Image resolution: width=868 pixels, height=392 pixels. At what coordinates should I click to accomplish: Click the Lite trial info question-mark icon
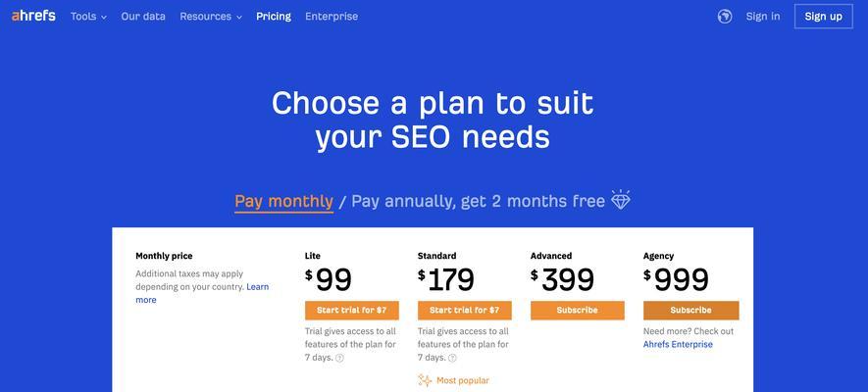tap(340, 358)
